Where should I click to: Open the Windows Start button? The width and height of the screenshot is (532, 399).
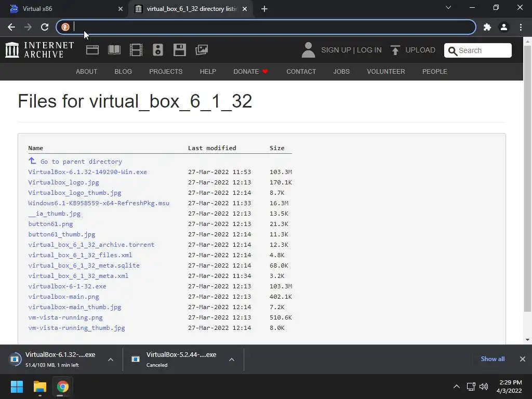pos(17,387)
